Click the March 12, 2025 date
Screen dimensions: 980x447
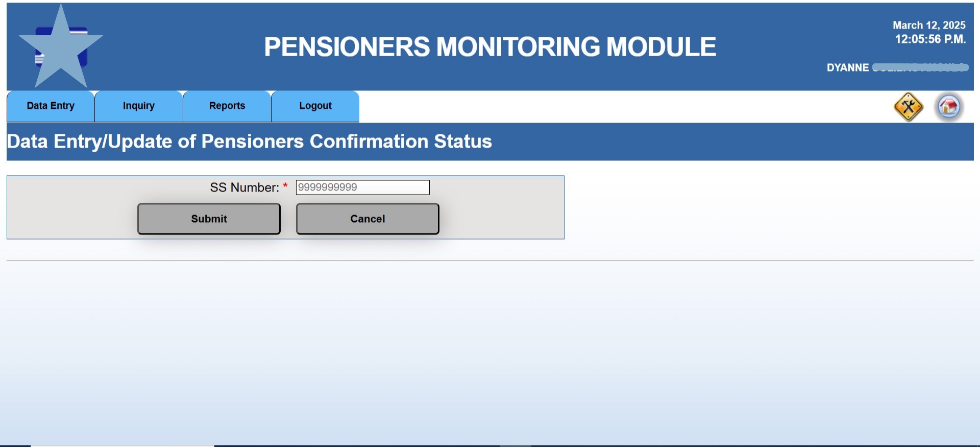tap(929, 25)
